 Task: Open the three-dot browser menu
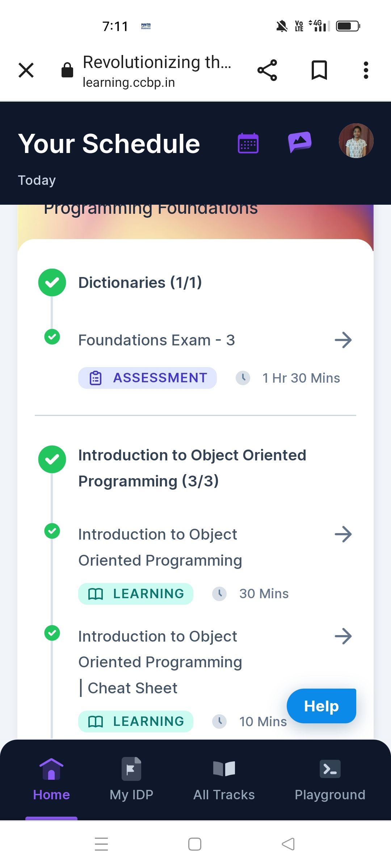click(366, 70)
